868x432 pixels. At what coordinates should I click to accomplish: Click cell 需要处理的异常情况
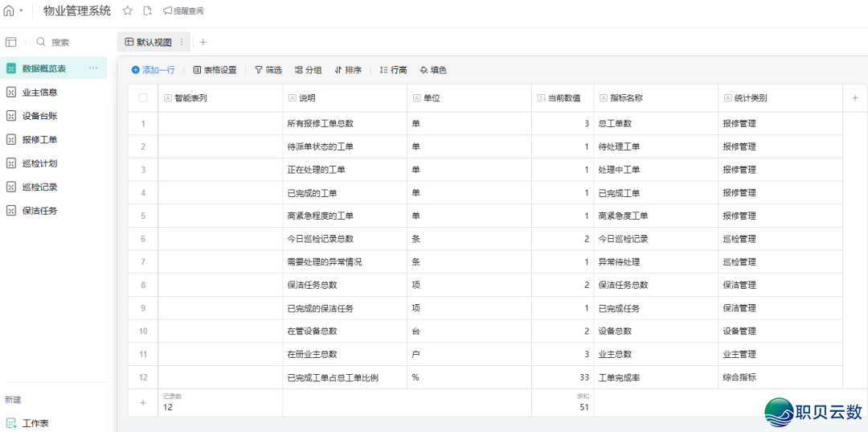(x=345, y=262)
